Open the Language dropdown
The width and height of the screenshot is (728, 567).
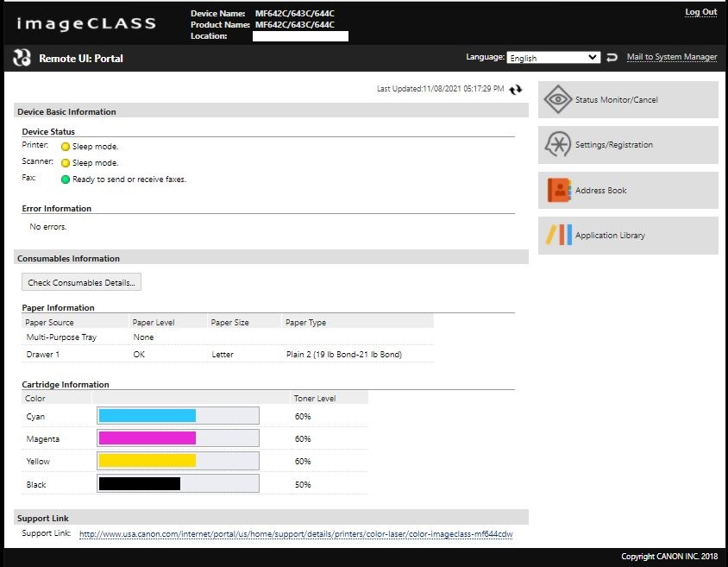tap(553, 58)
